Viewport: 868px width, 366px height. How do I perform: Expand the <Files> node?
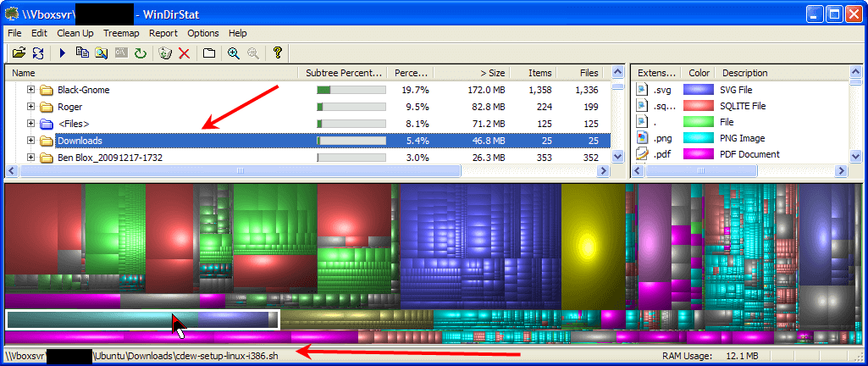pos(31,124)
